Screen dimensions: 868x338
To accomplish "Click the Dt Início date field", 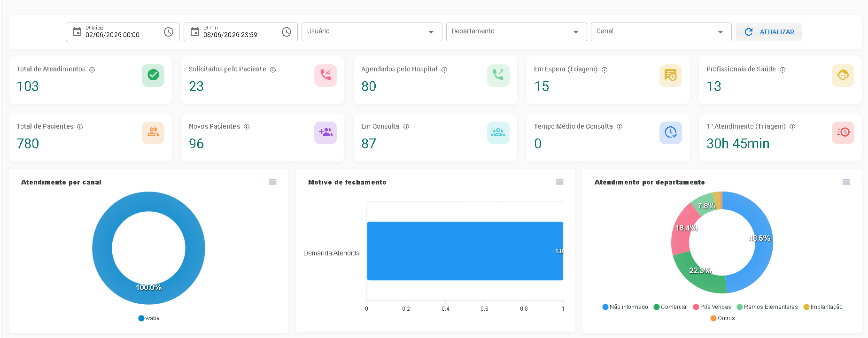I will tap(123, 32).
